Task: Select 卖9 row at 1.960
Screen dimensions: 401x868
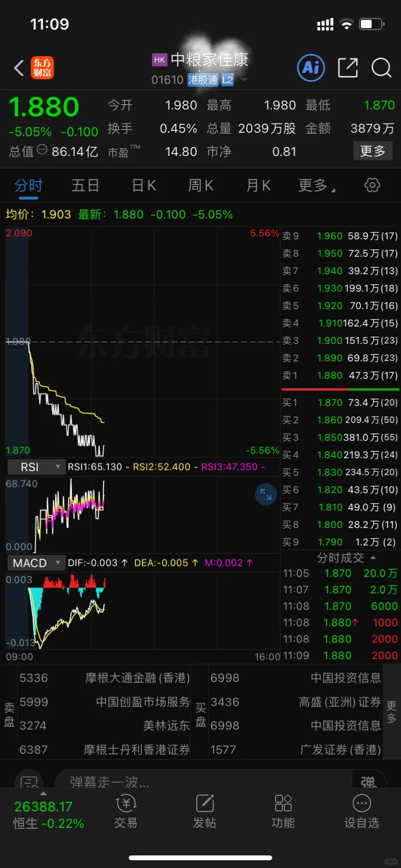Action: [340, 236]
